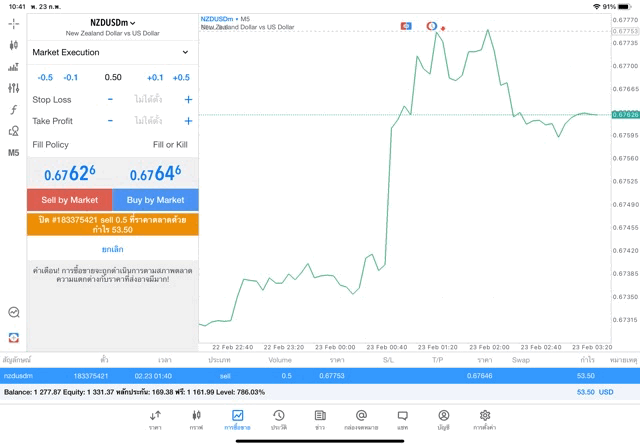Open the indicators chart icon in sidebar
The height and width of the screenshot is (447, 640).
pos(13,67)
